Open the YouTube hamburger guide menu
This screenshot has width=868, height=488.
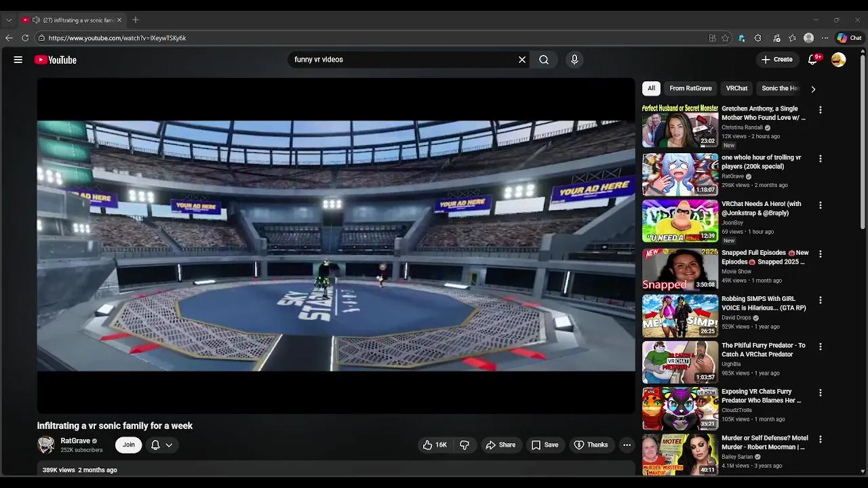18,60
